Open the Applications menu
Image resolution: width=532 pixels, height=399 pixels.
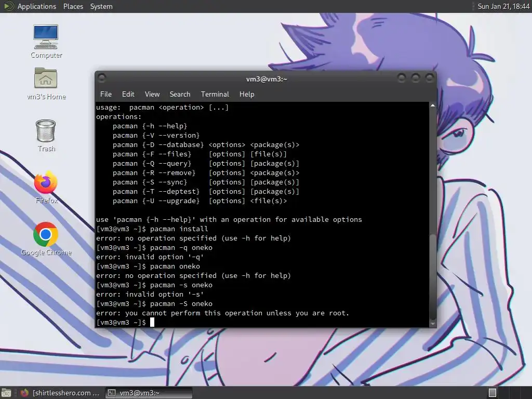click(x=37, y=6)
